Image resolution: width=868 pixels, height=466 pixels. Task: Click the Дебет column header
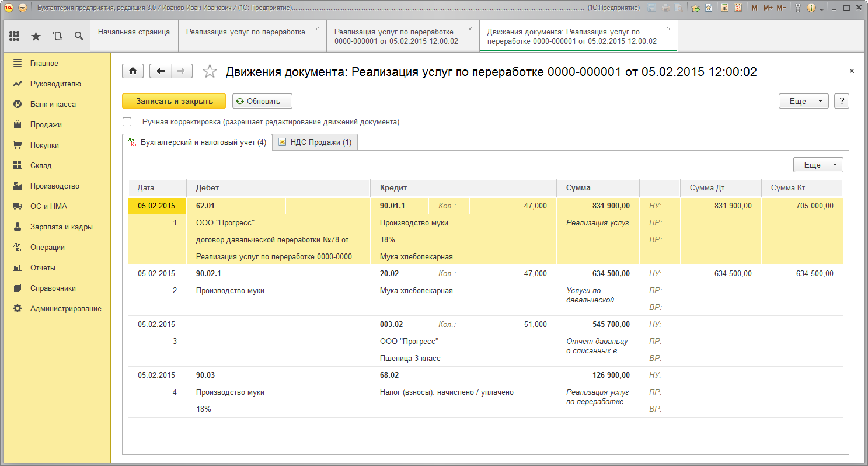(x=278, y=188)
